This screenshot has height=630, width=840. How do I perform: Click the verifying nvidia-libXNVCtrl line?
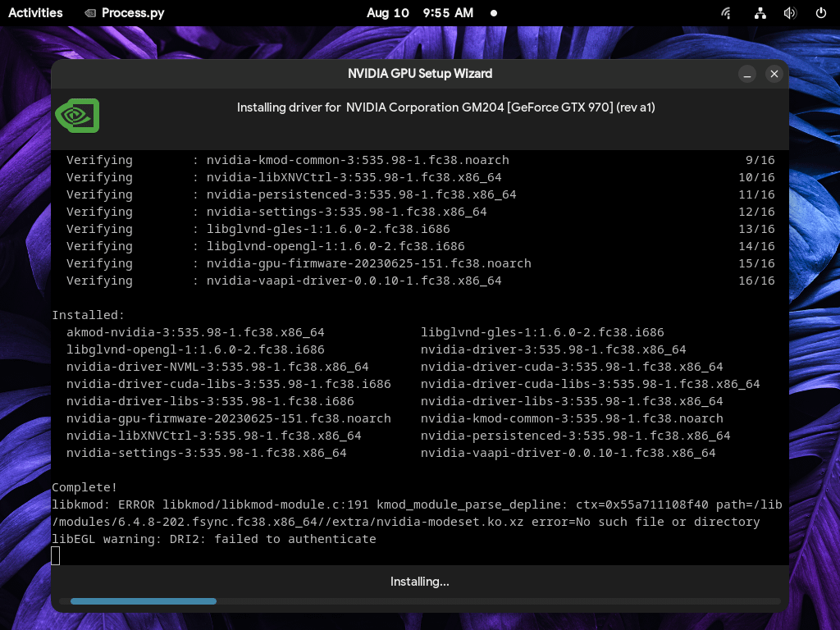coord(421,177)
